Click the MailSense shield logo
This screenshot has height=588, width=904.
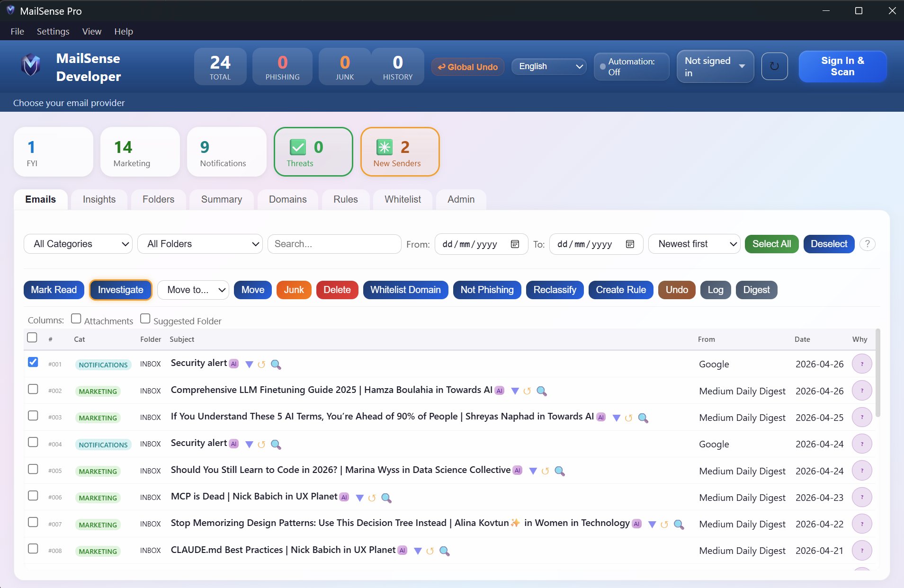click(x=31, y=66)
